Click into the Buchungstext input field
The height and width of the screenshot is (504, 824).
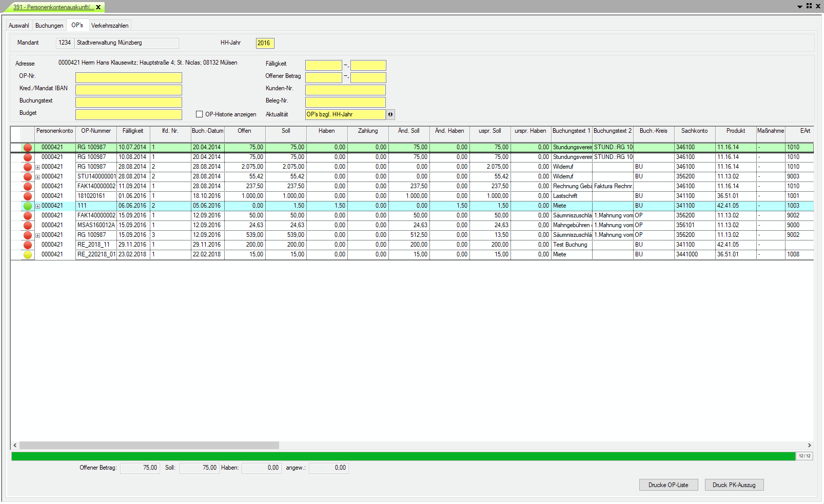click(x=129, y=102)
